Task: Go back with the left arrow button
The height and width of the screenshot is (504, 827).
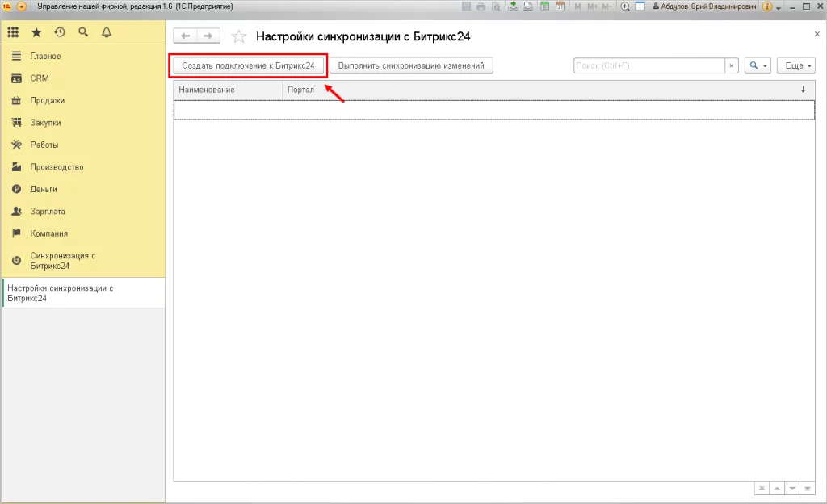Action: [x=185, y=36]
